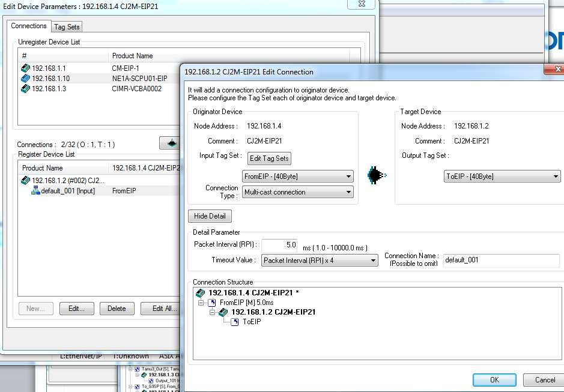Click the Edit All... button
Image resolution: width=564 pixels, height=392 pixels.
click(161, 309)
